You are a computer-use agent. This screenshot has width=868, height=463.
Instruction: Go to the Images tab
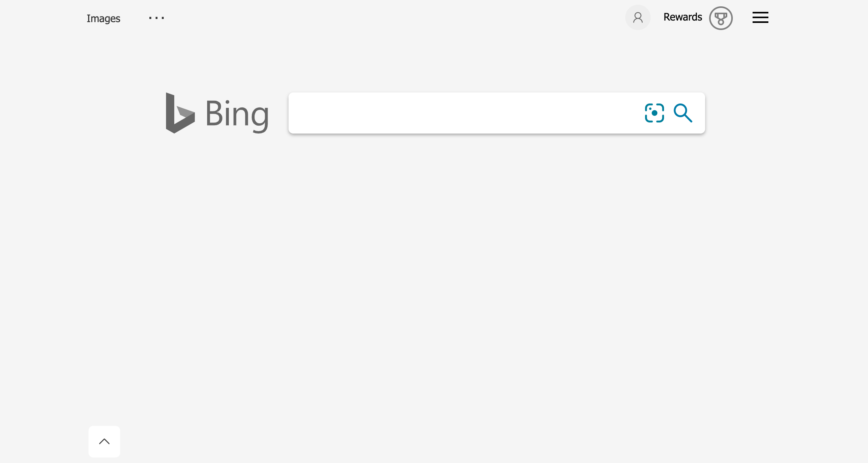pos(103,19)
